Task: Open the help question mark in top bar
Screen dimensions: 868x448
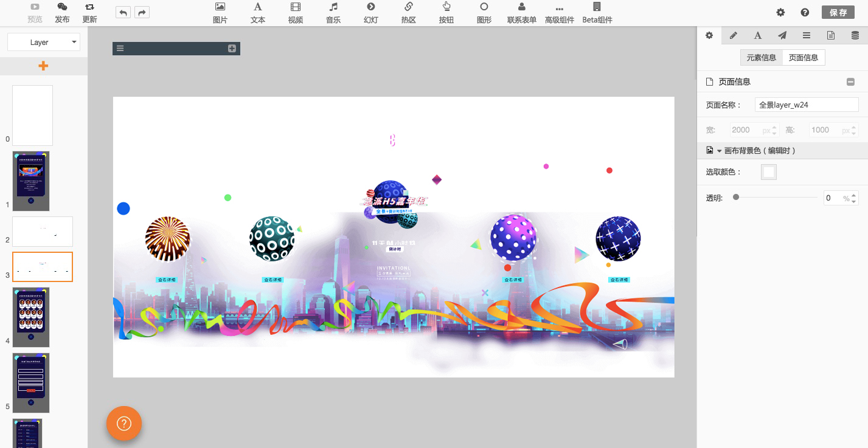Action: coord(805,12)
